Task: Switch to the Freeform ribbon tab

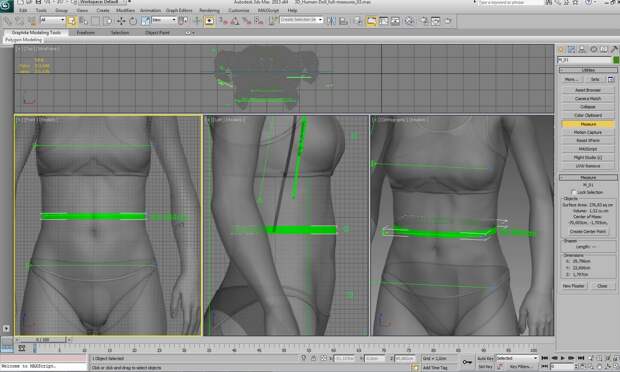Action: tap(85, 32)
